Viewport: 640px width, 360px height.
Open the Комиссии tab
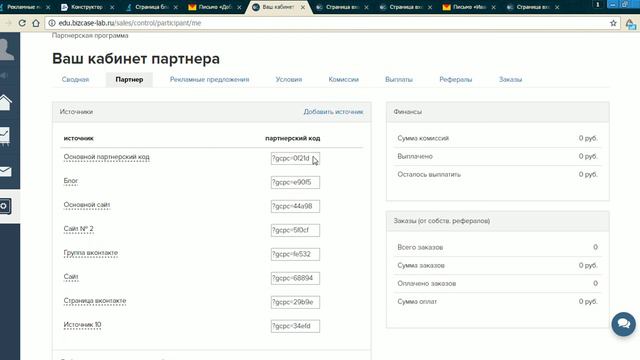pos(343,80)
